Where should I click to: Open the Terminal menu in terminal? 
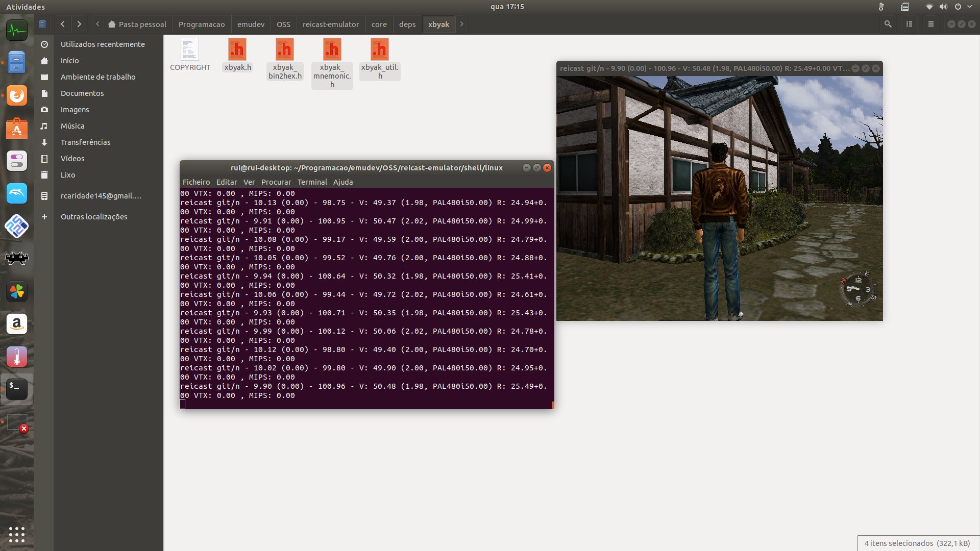click(312, 182)
